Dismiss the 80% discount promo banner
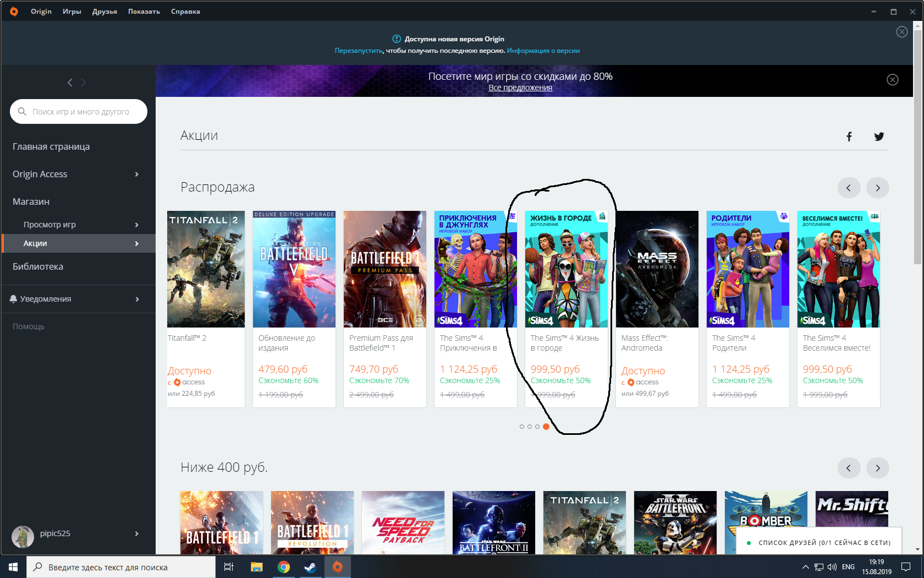Image resolution: width=924 pixels, height=578 pixels. pos(892,80)
